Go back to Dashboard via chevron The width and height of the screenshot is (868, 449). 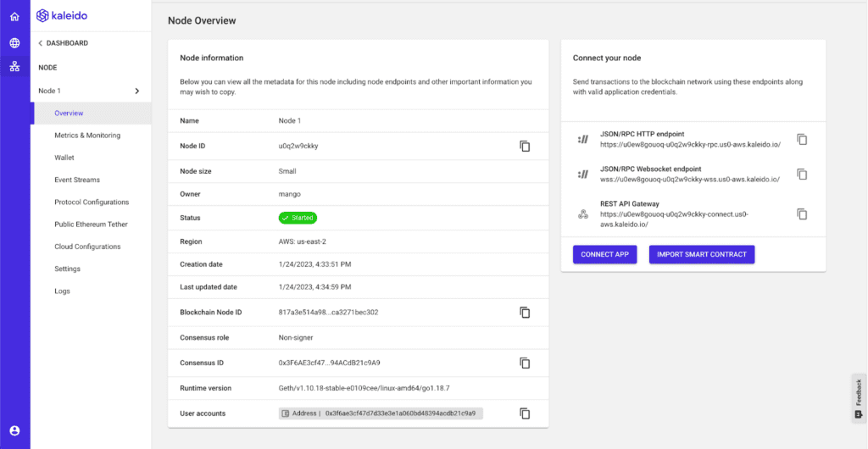(41, 43)
